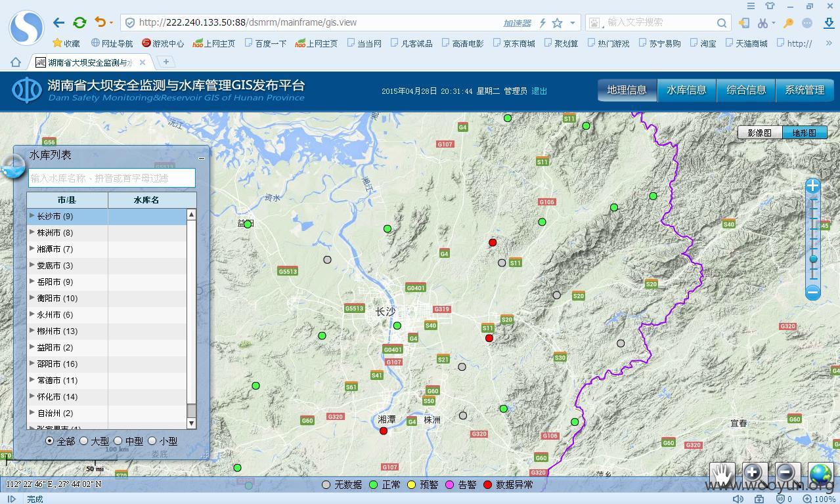Click the mobile sync phone icon
This screenshot has height=504, width=840.
click(x=743, y=23)
